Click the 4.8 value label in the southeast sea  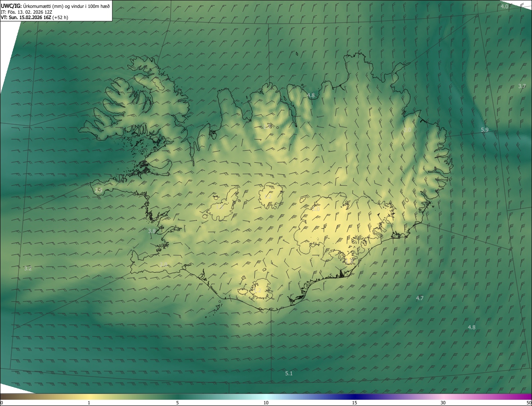pos(471,328)
